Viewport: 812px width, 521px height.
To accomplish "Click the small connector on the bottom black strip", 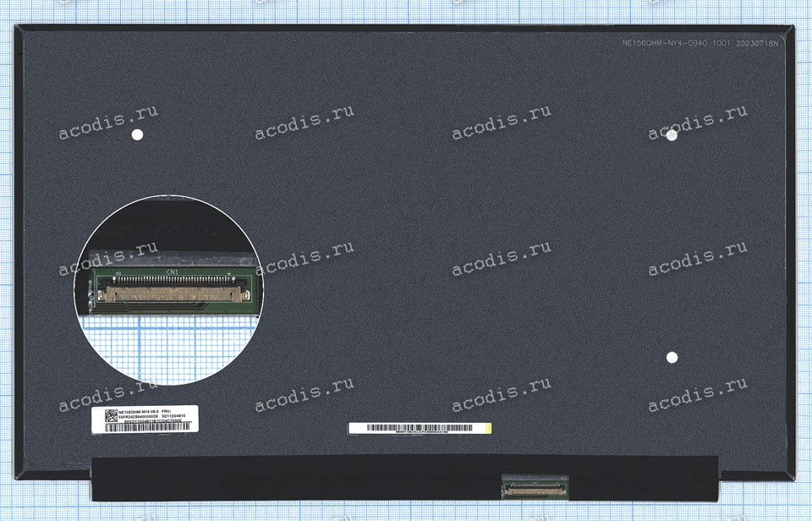I will coord(535,486).
